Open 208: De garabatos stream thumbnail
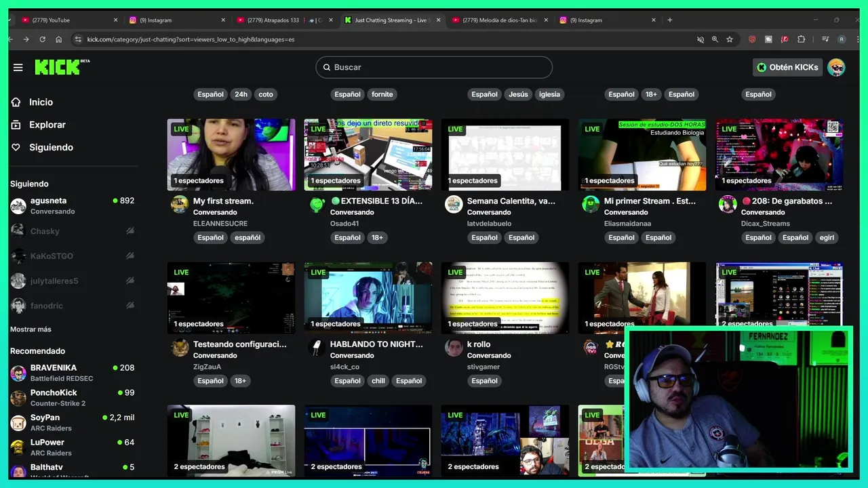This screenshot has height=488, width=868. tap(779, 155)
